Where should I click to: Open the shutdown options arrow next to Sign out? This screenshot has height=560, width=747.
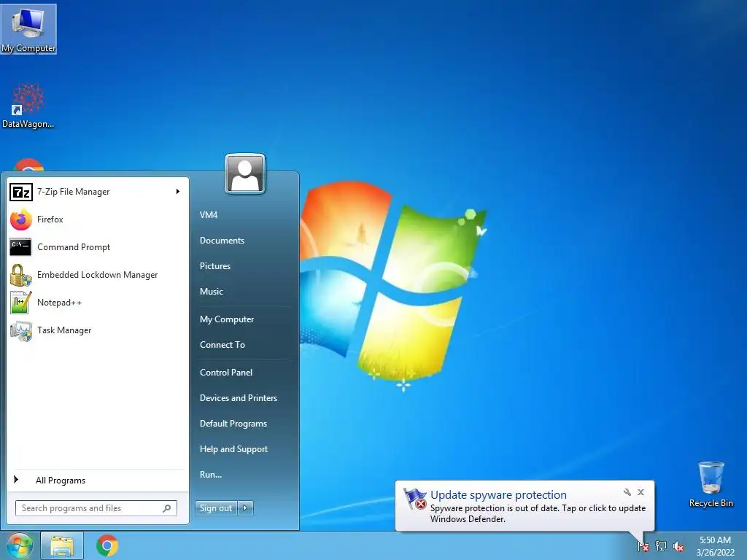(x=245, y=508)
